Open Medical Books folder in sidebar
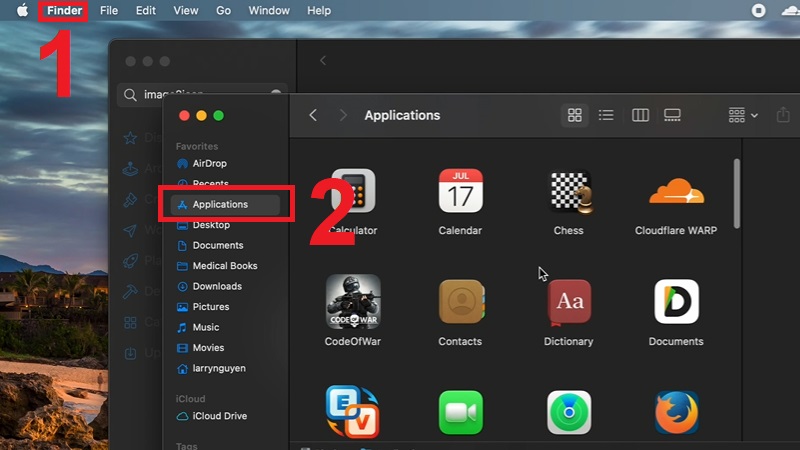 tap(217, 266)
